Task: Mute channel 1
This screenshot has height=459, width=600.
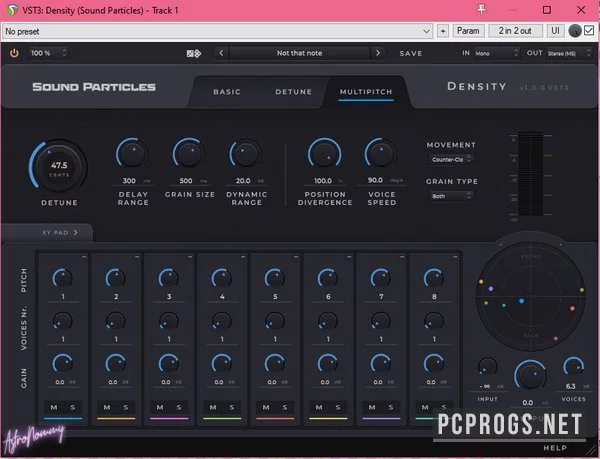Action: tap(54, 407)
